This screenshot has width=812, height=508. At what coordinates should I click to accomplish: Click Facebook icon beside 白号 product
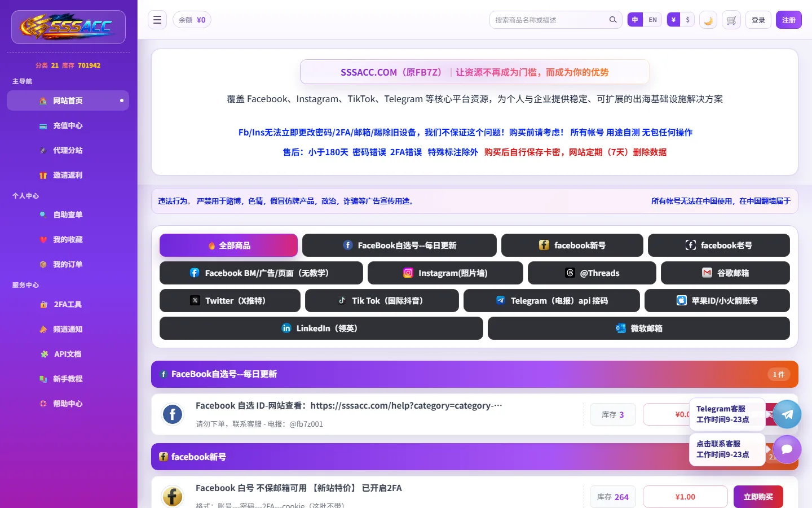pyautogui.click(x=173, y=497)
